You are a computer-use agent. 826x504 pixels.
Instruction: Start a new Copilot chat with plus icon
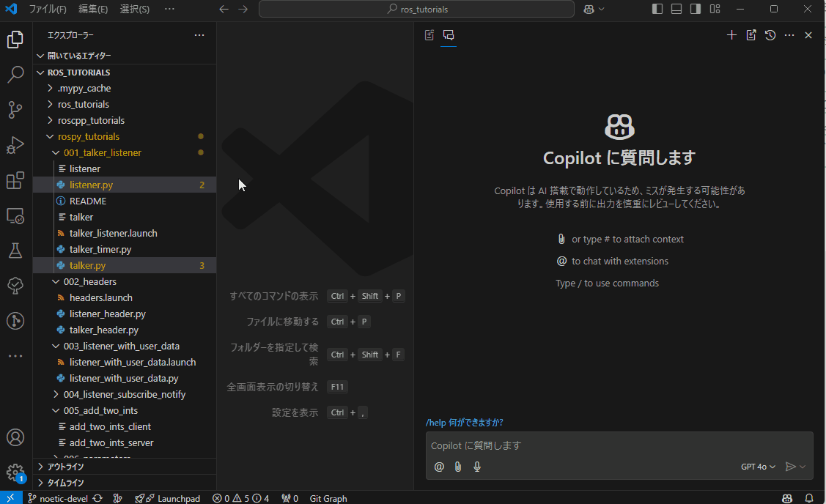coord(731,35)
